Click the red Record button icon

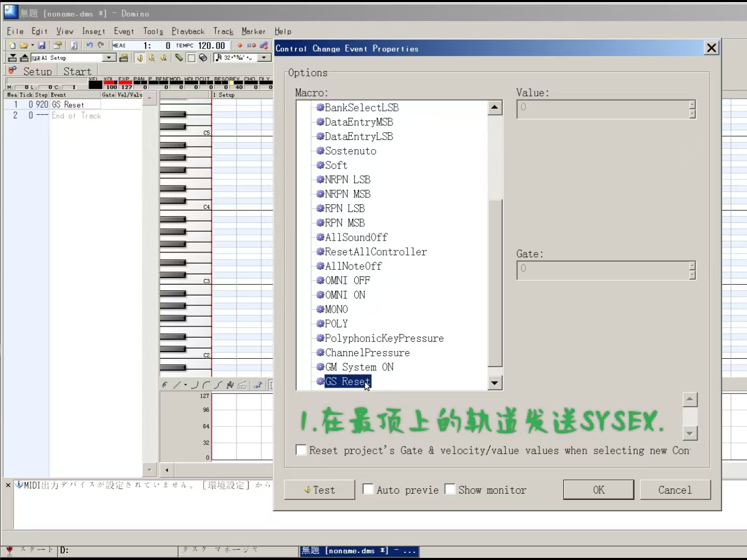pos(240,46)
